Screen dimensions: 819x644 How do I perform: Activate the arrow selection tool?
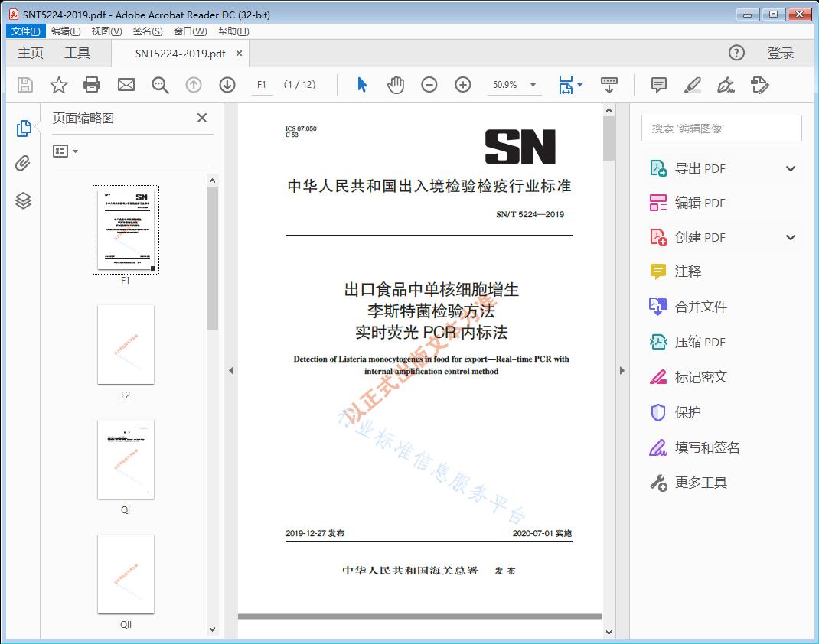362,85
